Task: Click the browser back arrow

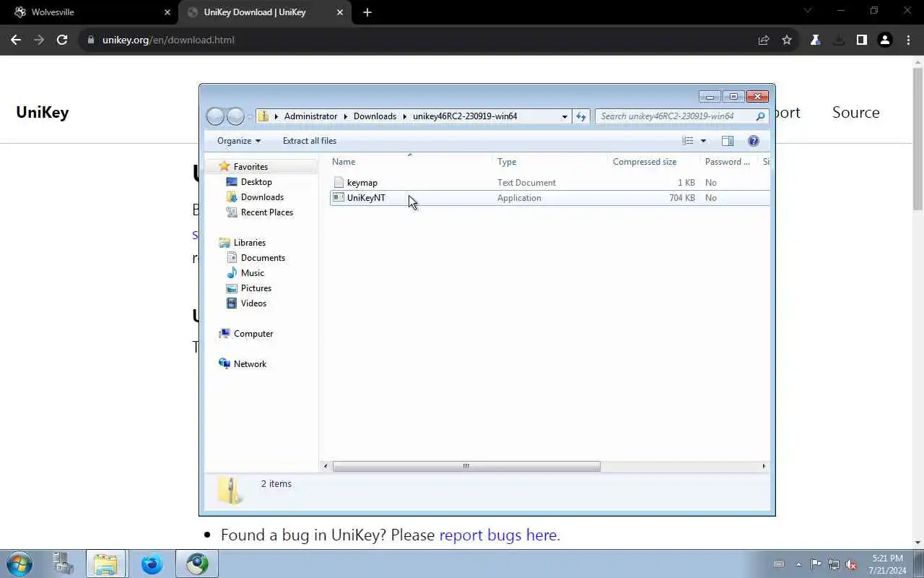Action: tap(16, 40)
